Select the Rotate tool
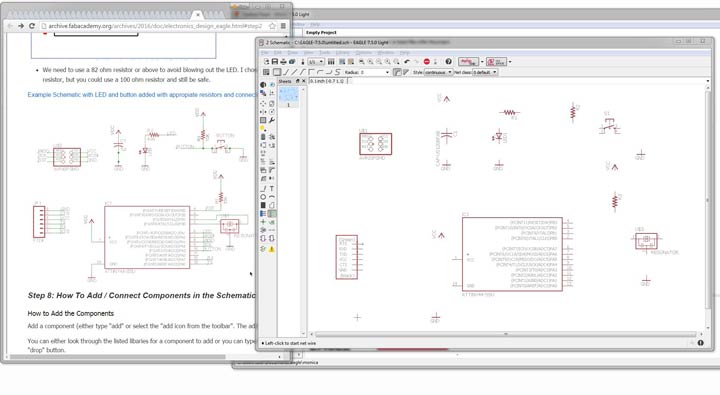The height and width of the screenshot is (395, 720). pyautogui.click(x=272, y=112)
